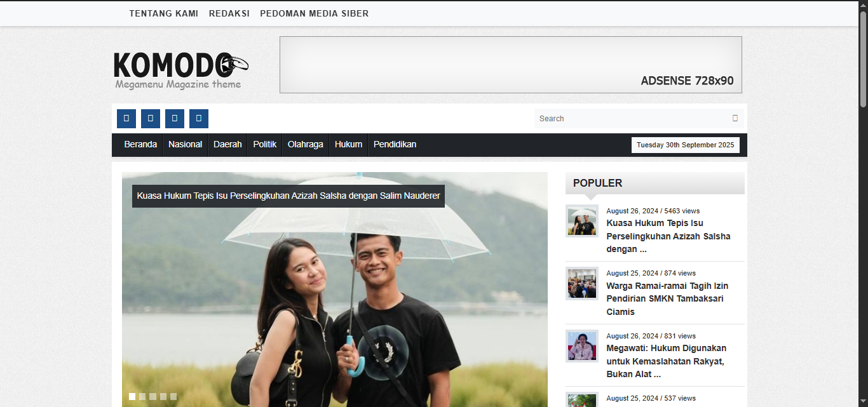
Task: Click the second blue social icon button
Action: (x=151, y=119)
